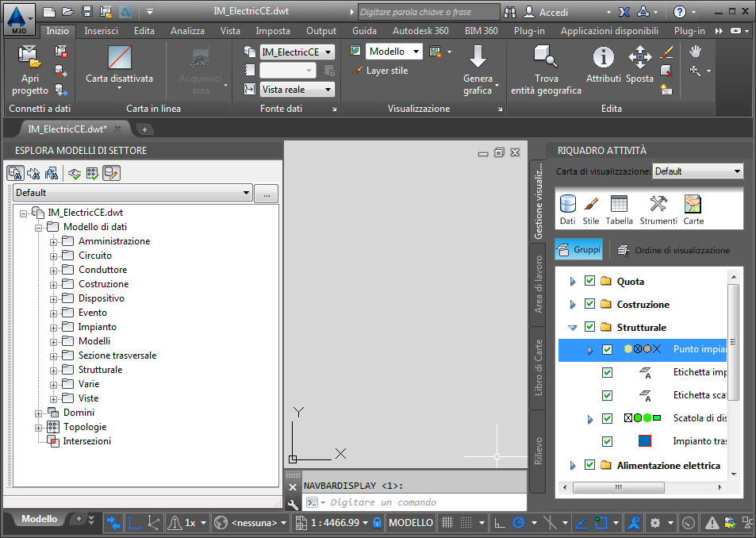Viewport: 756px width, 538px height.
Task: Click the Layer stile brush icon
Action: coord(357,71)
